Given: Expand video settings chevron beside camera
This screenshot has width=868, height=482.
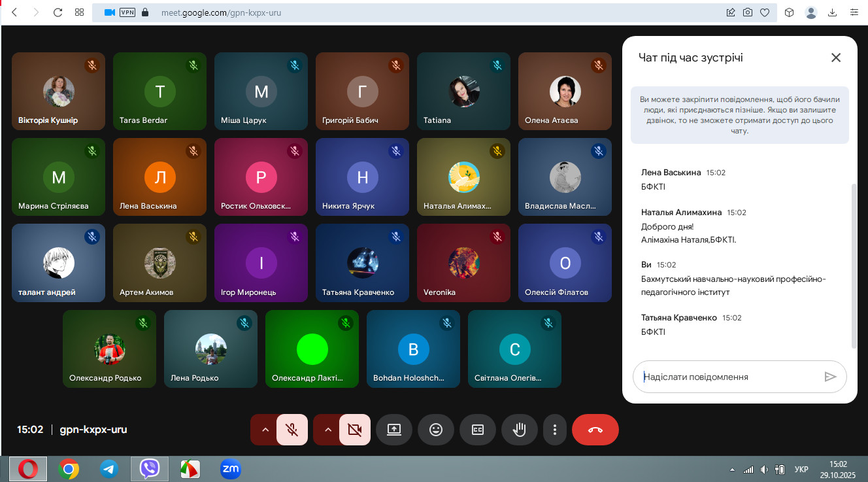Looking at the screenshot, I should tap(328, 430).
